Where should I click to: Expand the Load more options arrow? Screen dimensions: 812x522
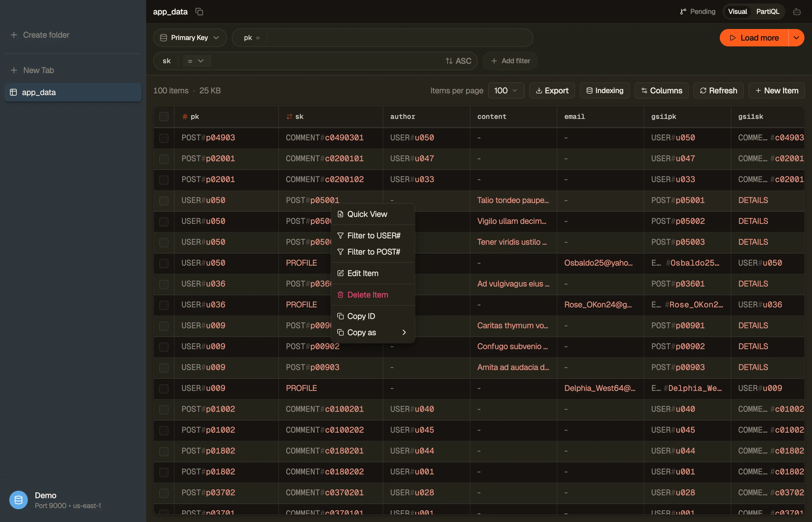(x=796, y=38)
